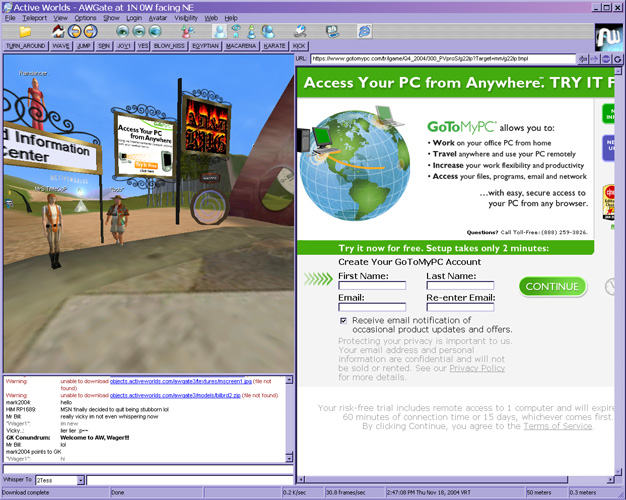Select the third eye view icon
The height and width of the screenshot is (500, 626).
click(x=155, y=31)
